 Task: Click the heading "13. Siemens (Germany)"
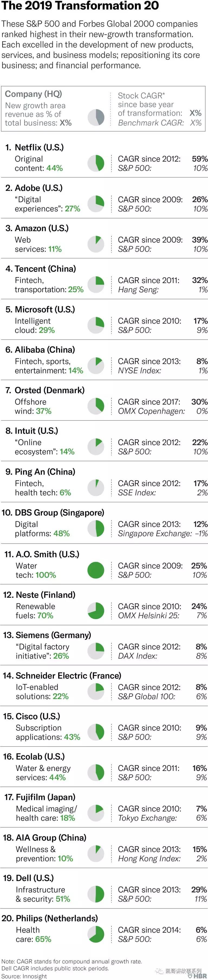47,635
